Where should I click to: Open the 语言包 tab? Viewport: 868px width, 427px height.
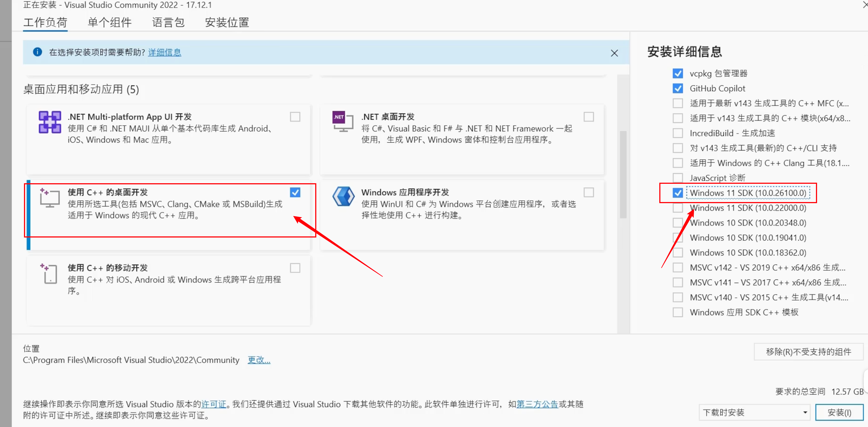click(x=168, y=22)
